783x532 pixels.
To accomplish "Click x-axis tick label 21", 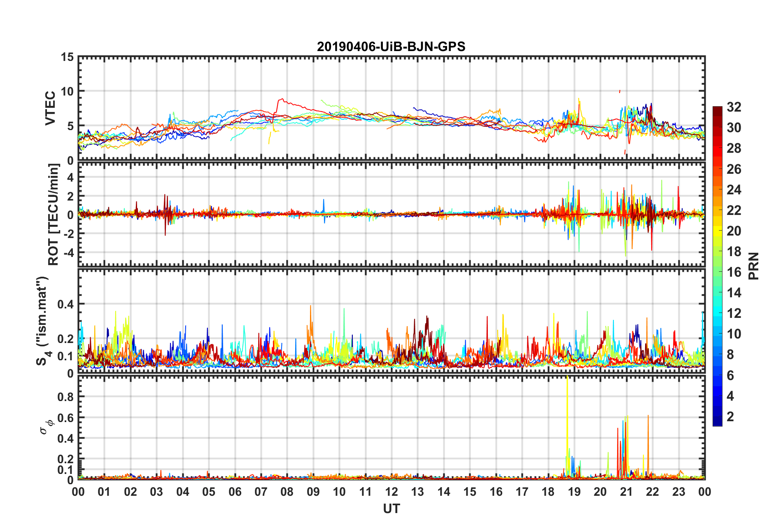I will [627, 492].
